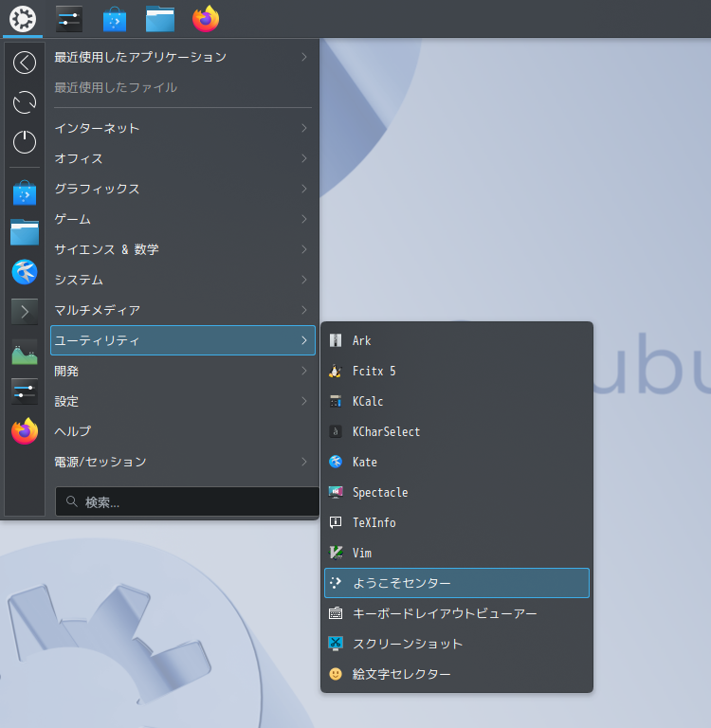This screenshot has width=711, height=728.
Task: Expand the インターネット category arrow
Action: click(x=304, y=128)
